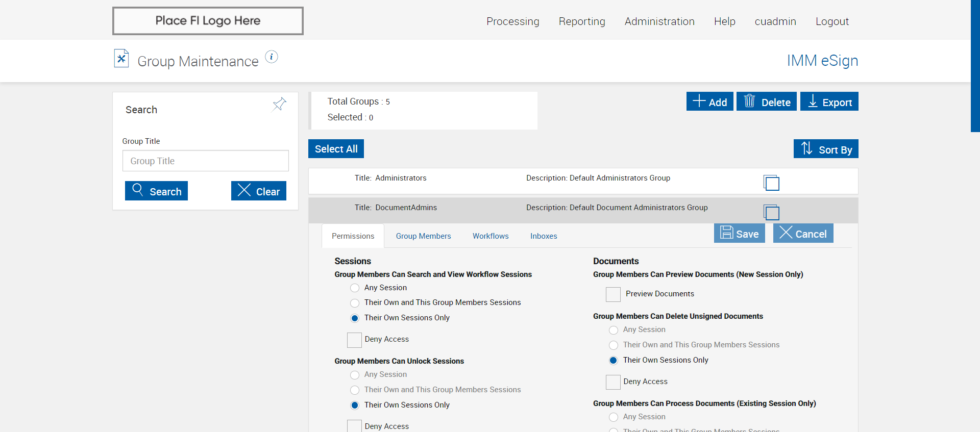Click the Group Title search field
The image size is (980, 432).
(x=205, y=161)
